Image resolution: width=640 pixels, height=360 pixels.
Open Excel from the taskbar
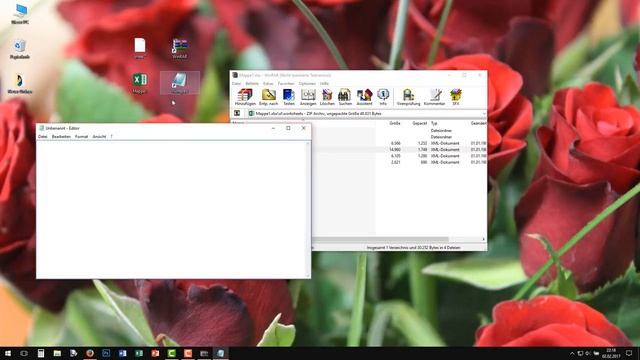139,353
